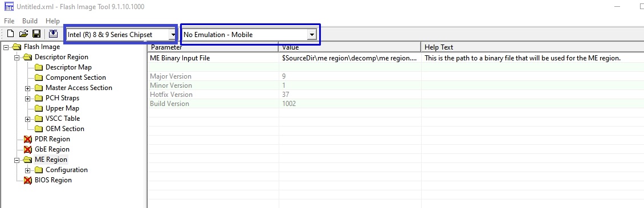This screenshot has width=644, height=208.
Task: Click the OEM Section folder icon
Action: coord(39,129)
